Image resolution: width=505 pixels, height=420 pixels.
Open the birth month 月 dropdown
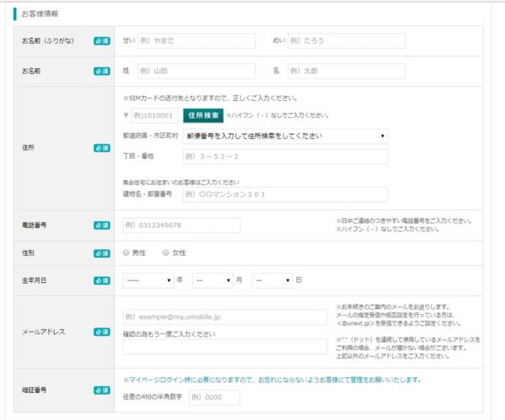[x=213, y=280]
